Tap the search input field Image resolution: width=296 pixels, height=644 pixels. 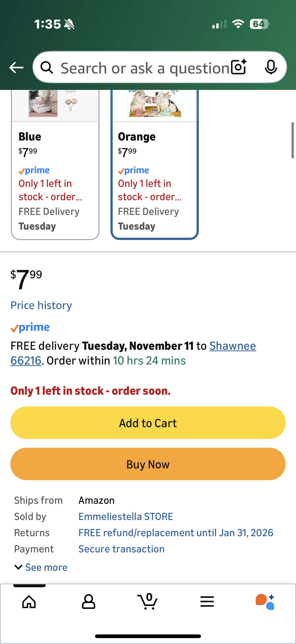coord(145,68)
